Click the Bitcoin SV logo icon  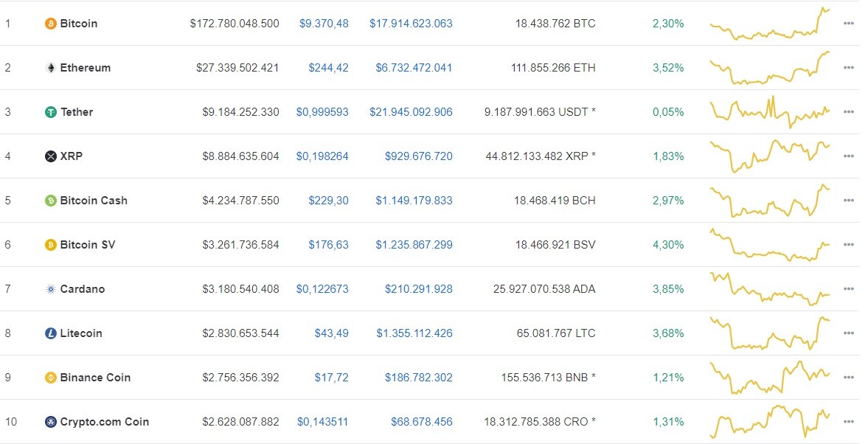pyautogui.click(x=49, y=244)
